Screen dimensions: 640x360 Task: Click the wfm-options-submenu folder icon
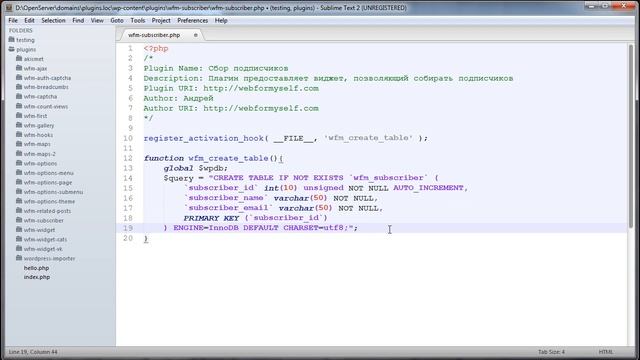(x=19, y=191)
